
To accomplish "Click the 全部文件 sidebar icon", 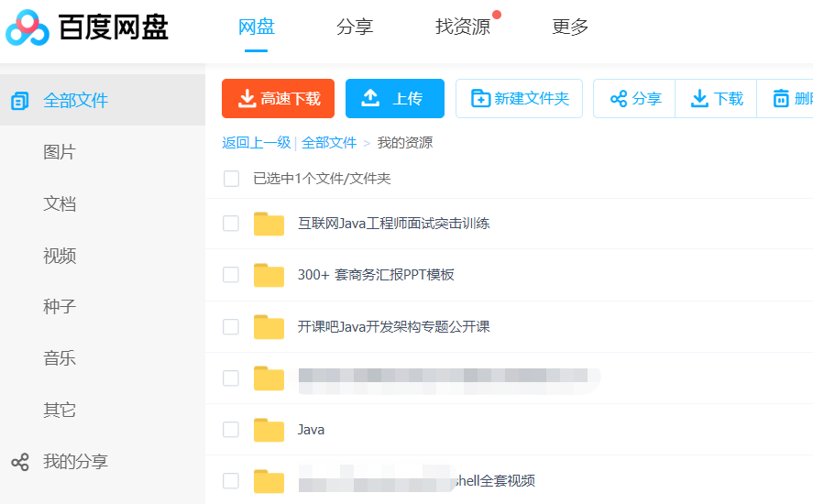I will [x=19, y=101].
